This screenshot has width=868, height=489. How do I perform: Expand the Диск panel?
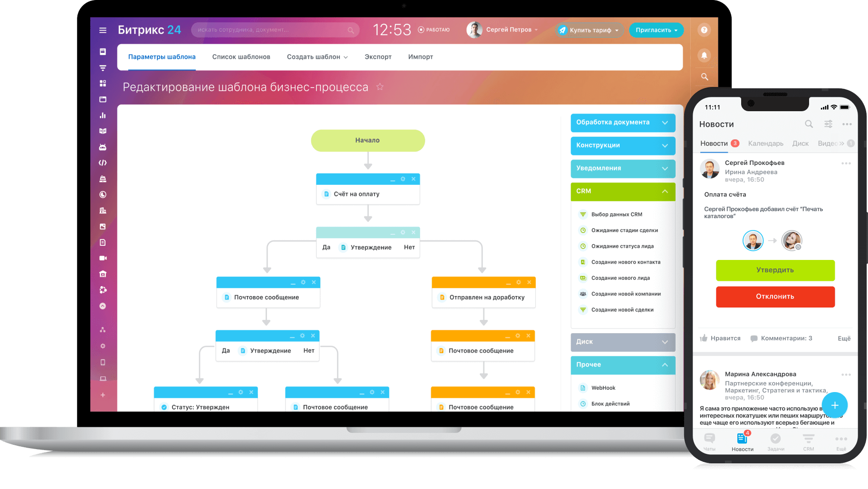pos(623,342)
